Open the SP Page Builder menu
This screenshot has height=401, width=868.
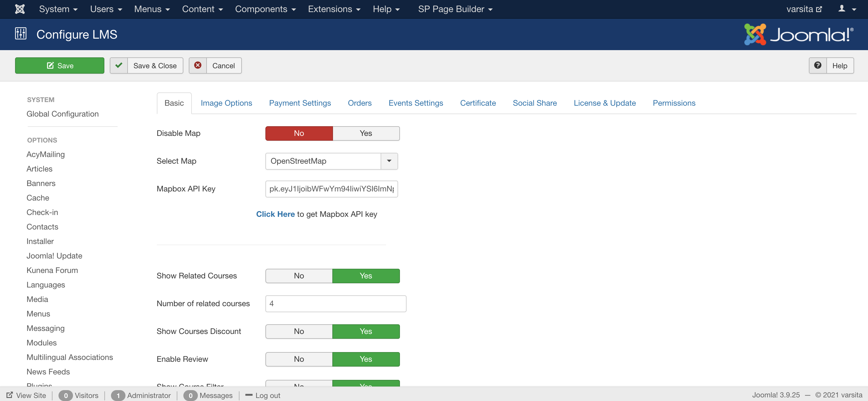(x=455, y=9)
